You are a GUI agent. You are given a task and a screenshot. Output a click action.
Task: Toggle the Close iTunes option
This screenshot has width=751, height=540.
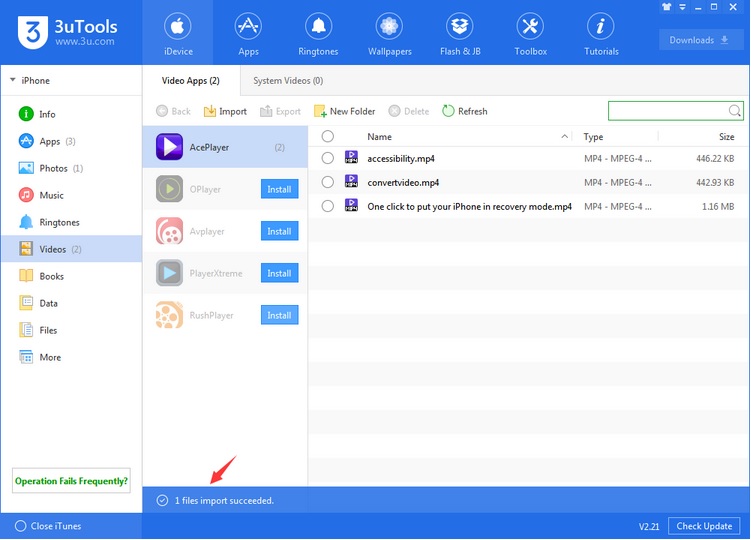48,526
